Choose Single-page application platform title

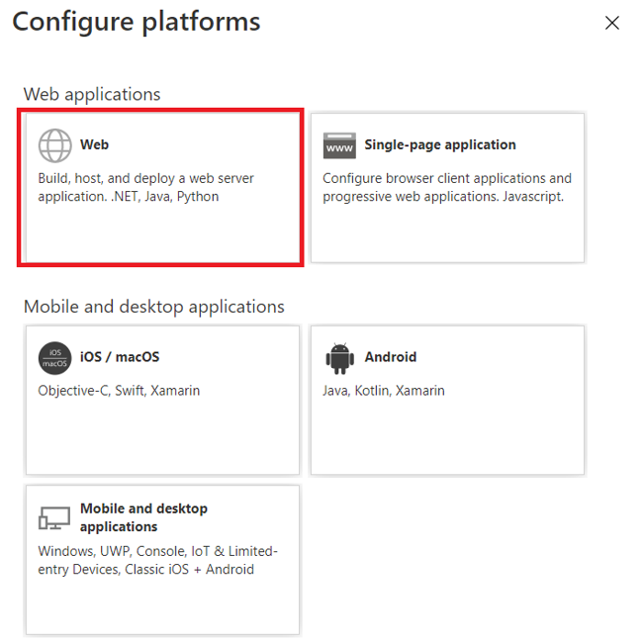[440, 144]
